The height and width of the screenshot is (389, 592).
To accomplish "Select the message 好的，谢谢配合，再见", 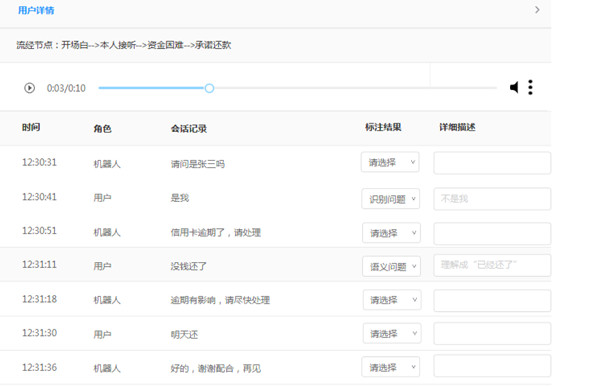I will tap(216, 368).
